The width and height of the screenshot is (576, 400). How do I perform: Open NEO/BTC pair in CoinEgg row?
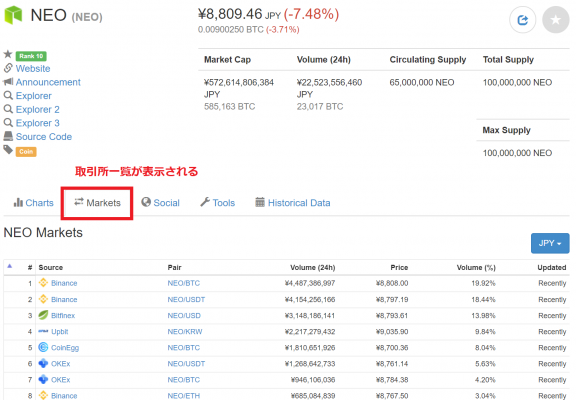pos(184,348)
